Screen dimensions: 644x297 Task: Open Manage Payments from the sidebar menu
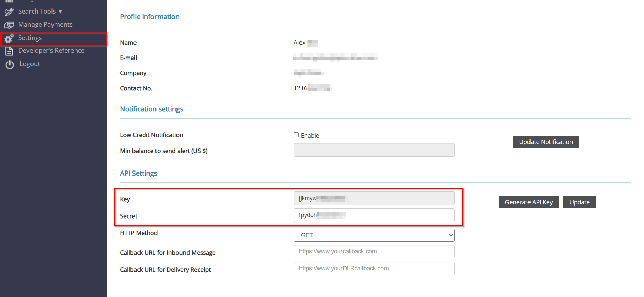coord(45,25)
